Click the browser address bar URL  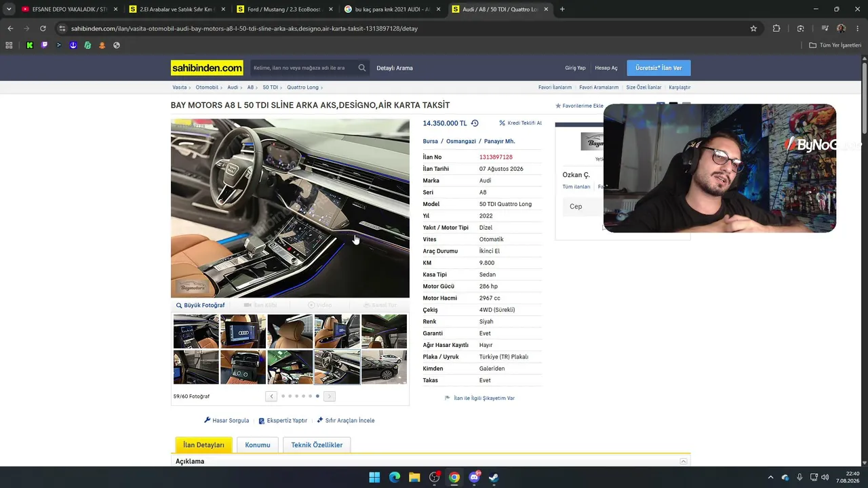pos(244,28)
